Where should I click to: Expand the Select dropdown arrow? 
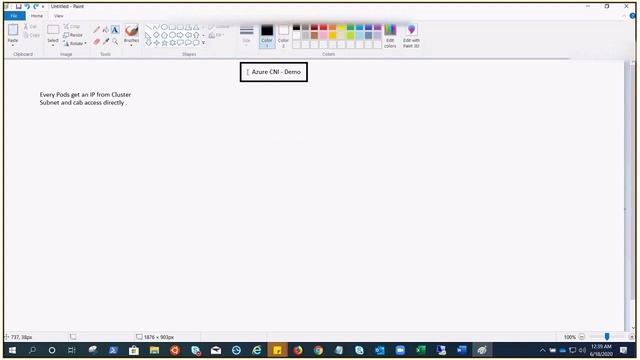(53, 45)
